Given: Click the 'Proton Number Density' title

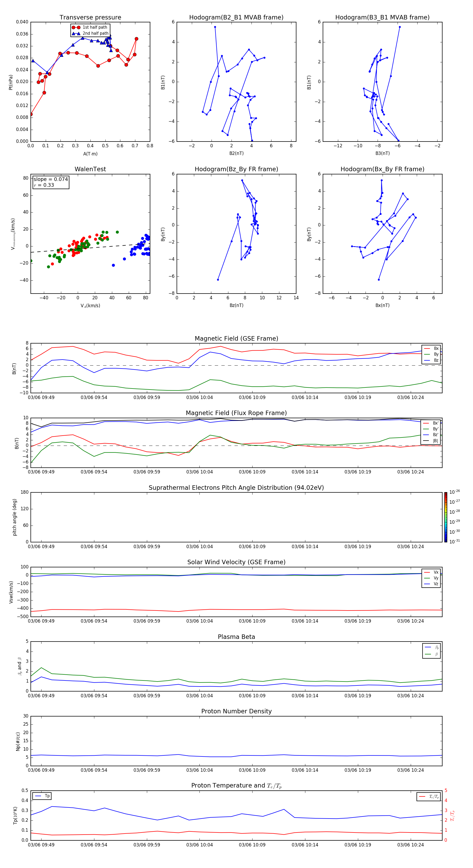Looking at the screenshot, I should pos(236,711).
